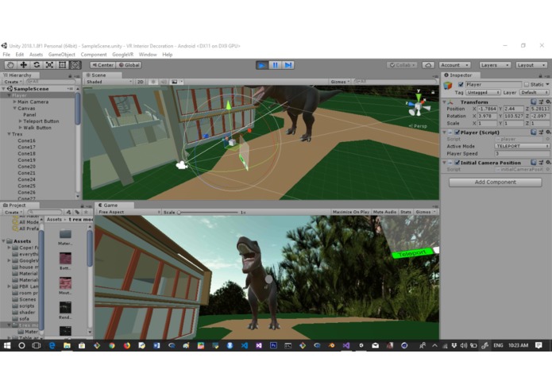The width and height of the screenshot is (552, 392).
Task: Toggle Initial Camera Position enabled checkbox
Action: click(x=457, y=163)
